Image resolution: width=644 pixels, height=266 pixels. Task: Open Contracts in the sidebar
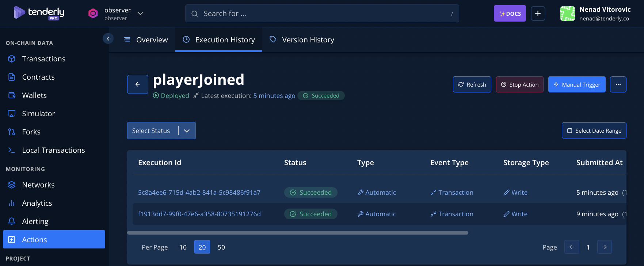[54, 77]
